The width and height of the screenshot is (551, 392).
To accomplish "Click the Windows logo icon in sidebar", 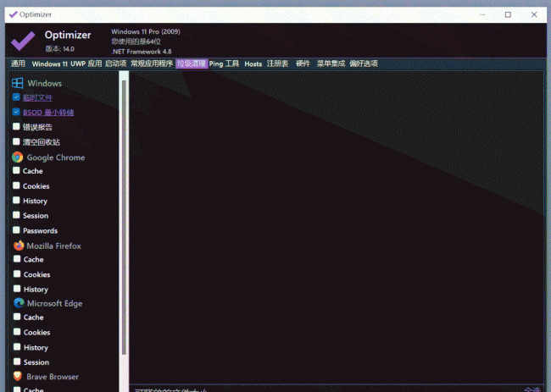I will [x=17, y=83].
